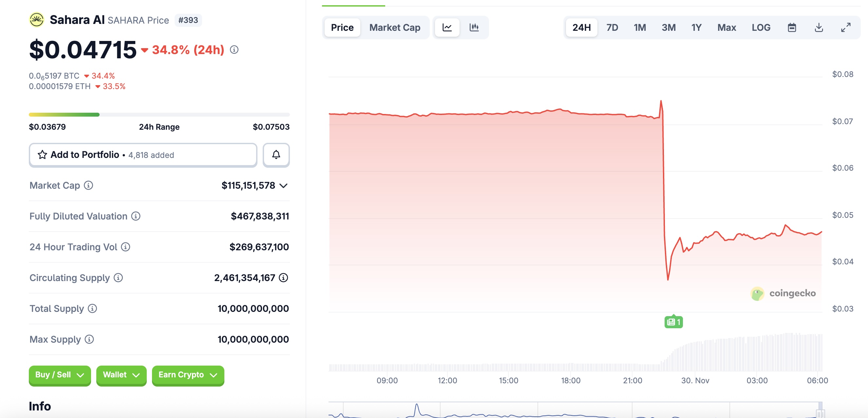Viewport: 868px width, 418px height.
Task: Set a price alert via the bell icon
Action: pyautogui.click(x=276, y=155)
